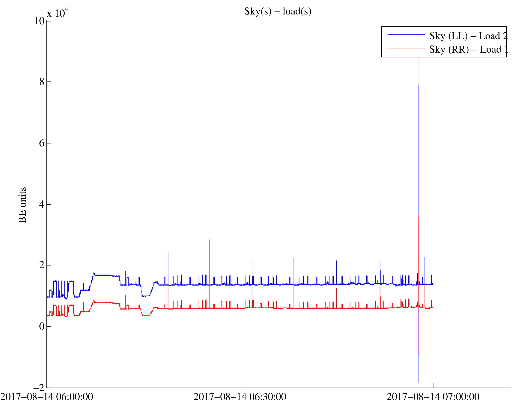This screenshot has height=420, width=518.
Task: Click x-axis label '2017-08-14 06:00:00'
Action: (47, 397)
